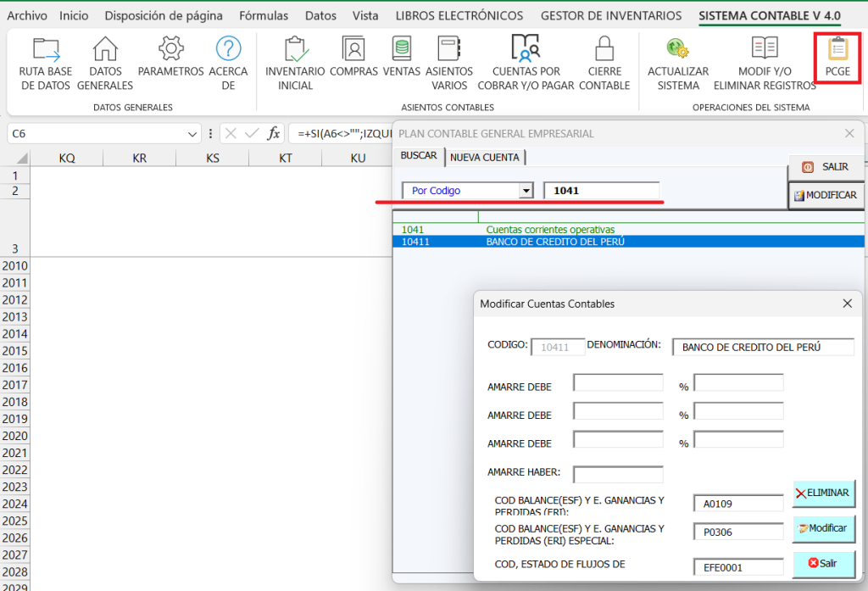Select column header KS
Image resolution: width=868 pixels, height=591 pixels.
click(213, 159)
